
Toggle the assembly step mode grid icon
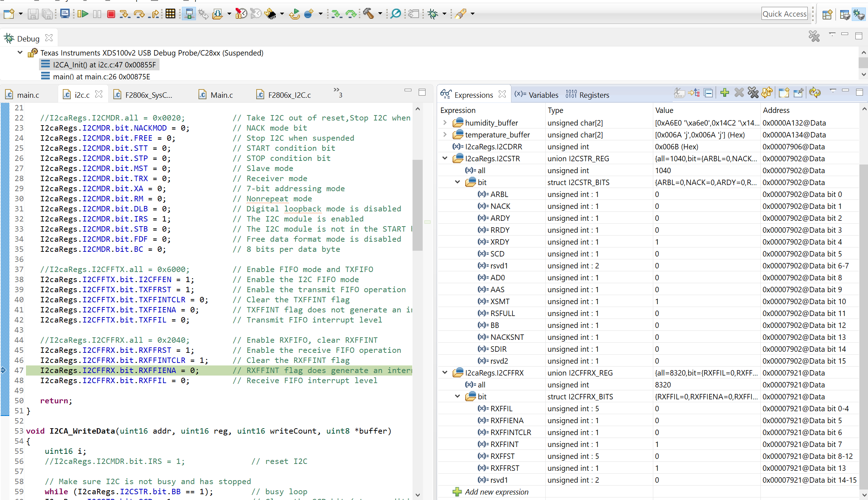[170, 14]
